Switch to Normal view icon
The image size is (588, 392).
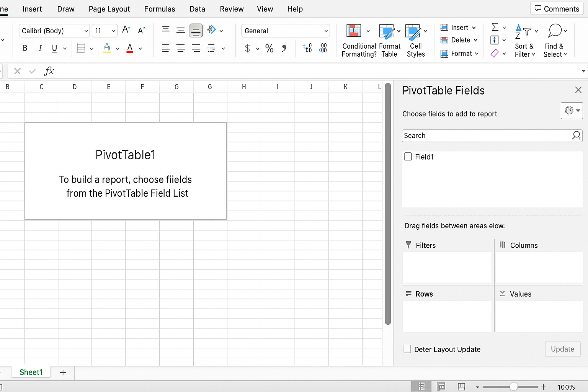tap(421, 387)
